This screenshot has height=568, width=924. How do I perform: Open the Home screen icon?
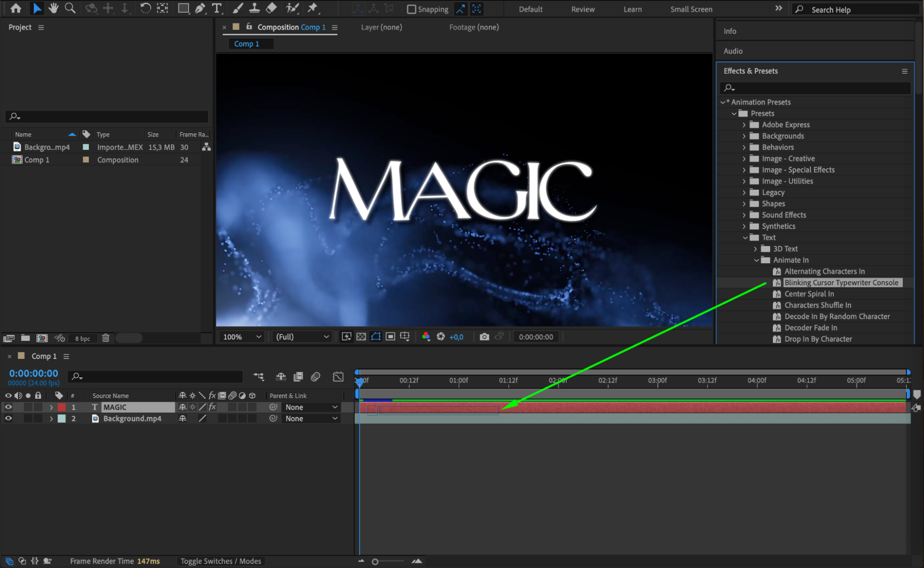[16, 8]
